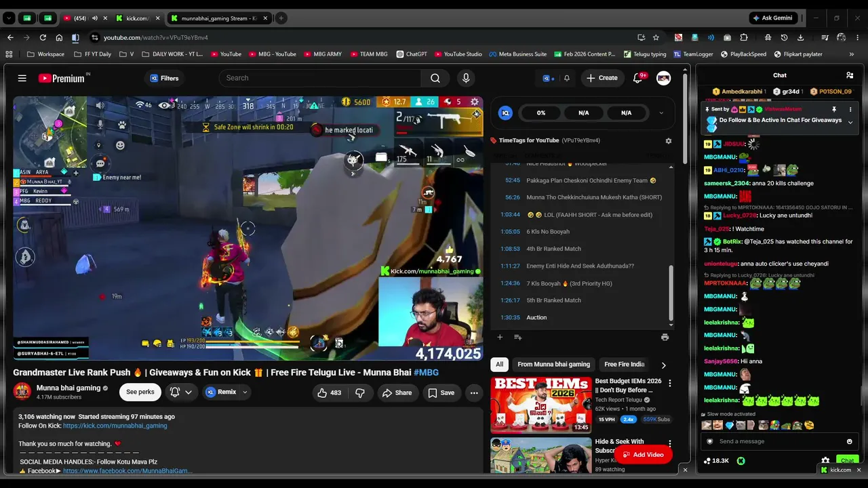Show more topic chips with right arrow

click(x=663, y=365)
